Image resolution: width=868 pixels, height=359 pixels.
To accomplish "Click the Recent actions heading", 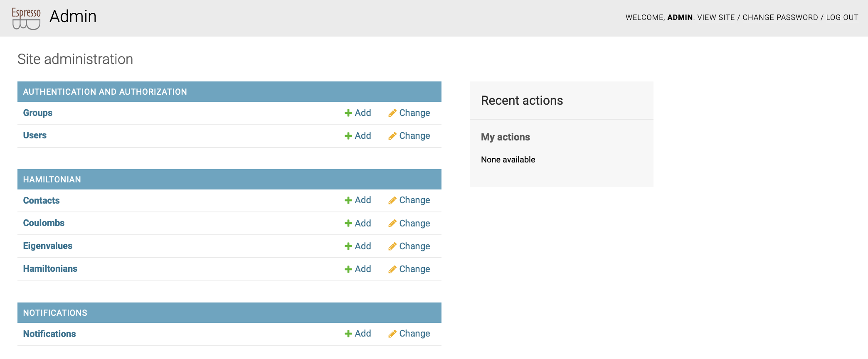I will point(522,101).
